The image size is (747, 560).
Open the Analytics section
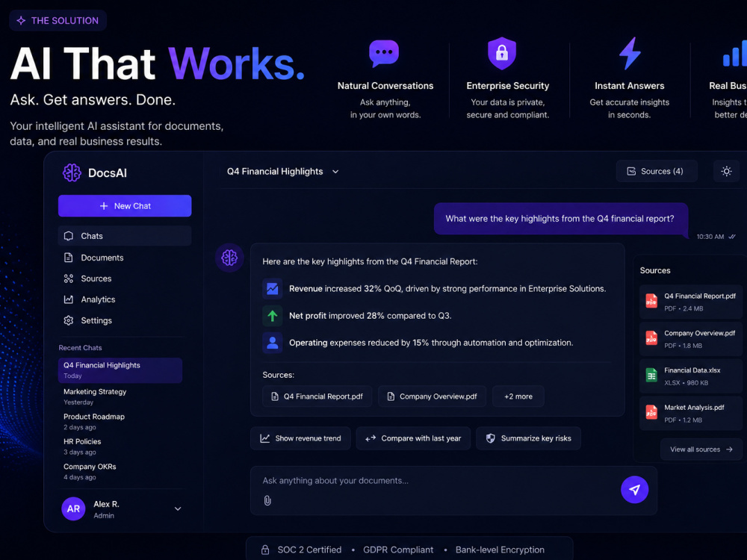[125, 299]
